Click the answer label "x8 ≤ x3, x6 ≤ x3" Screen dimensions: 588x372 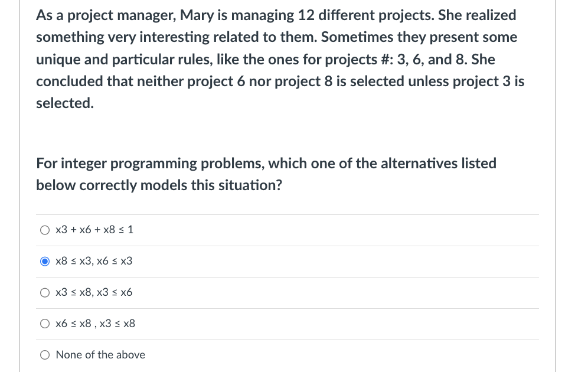pos(93,261)
